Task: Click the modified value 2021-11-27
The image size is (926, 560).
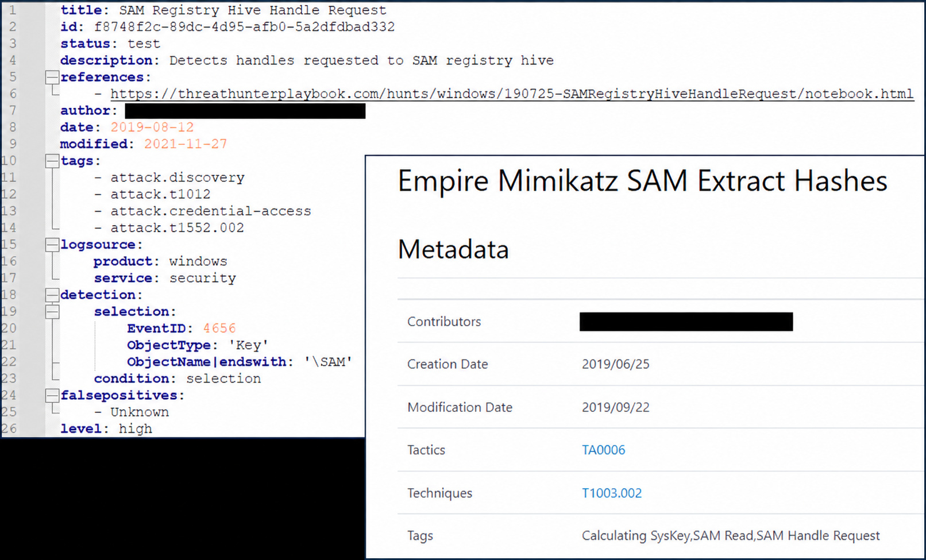Action: point(186,144)
